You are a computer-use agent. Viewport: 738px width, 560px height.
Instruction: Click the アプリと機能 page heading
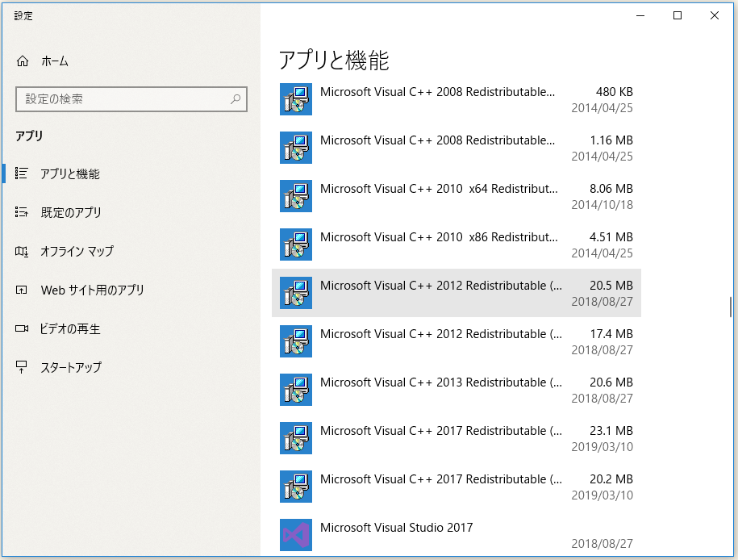(x=334, y=61)
